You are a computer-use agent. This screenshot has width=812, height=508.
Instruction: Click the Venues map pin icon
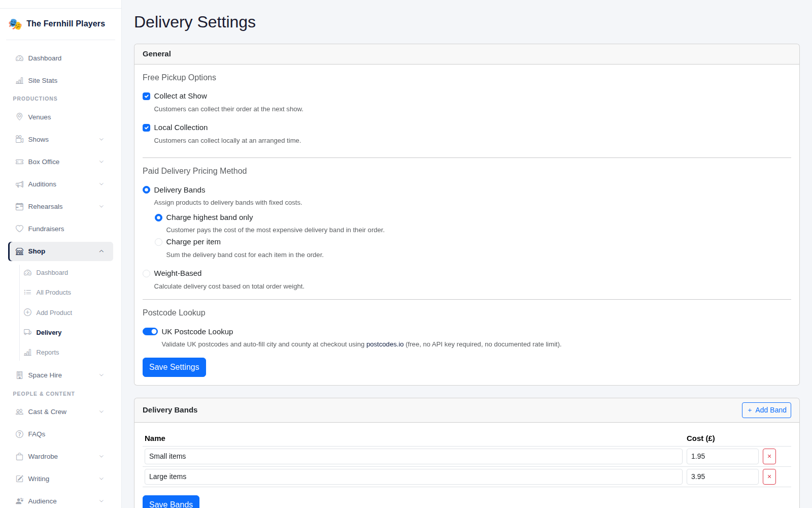[x=19, y=117]
